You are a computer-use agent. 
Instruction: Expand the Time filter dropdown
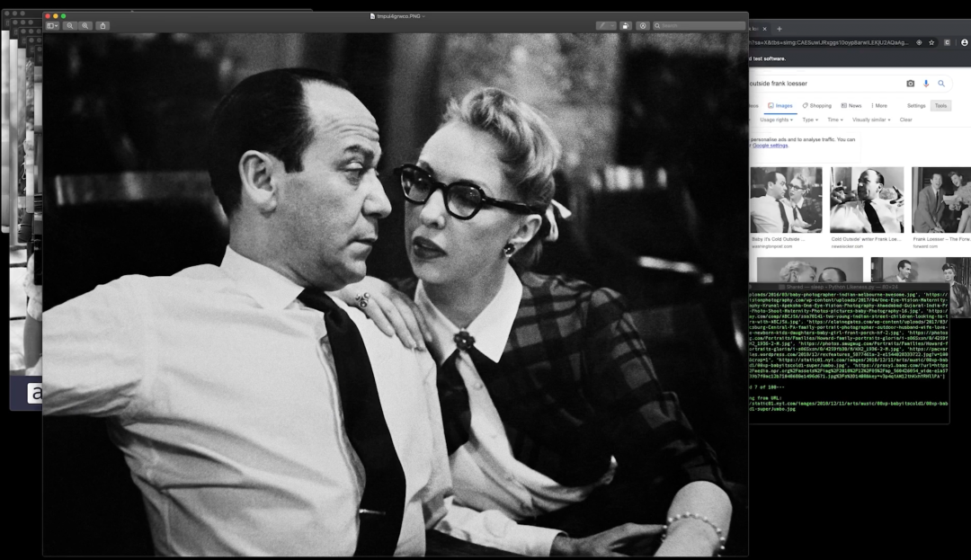click(x=835, y=120)
